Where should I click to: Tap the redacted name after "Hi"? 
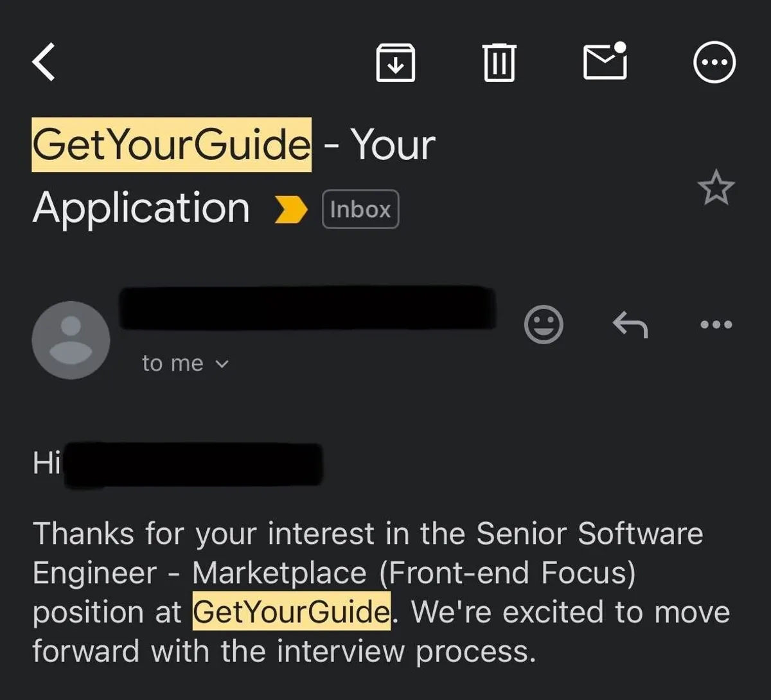click(x=193, y=464)
